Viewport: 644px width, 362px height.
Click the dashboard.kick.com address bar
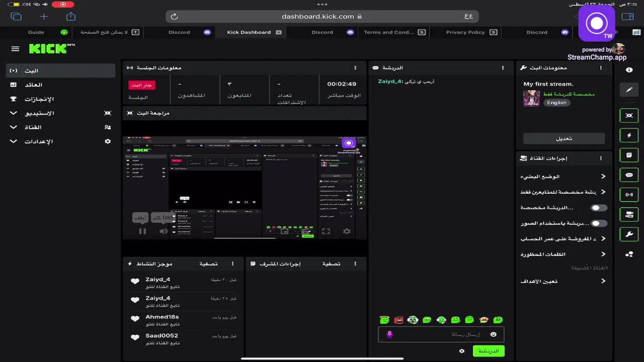[322, 17]
